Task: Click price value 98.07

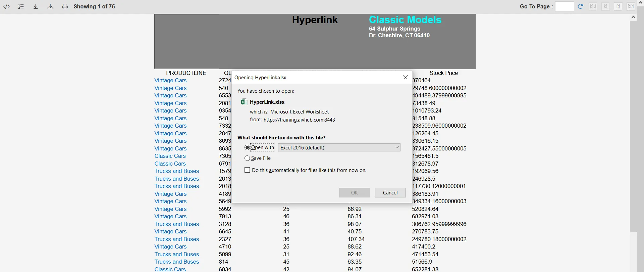Action: [x=355, y=224]
